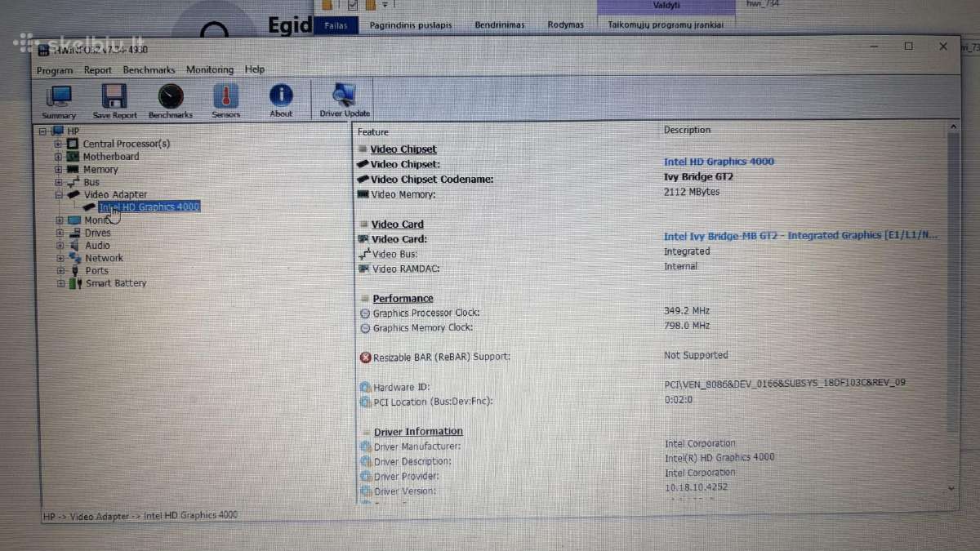This screenshot has width=980, height=551.
Task: Select the Smart Battery tree item
Action: tap(117, 283)
